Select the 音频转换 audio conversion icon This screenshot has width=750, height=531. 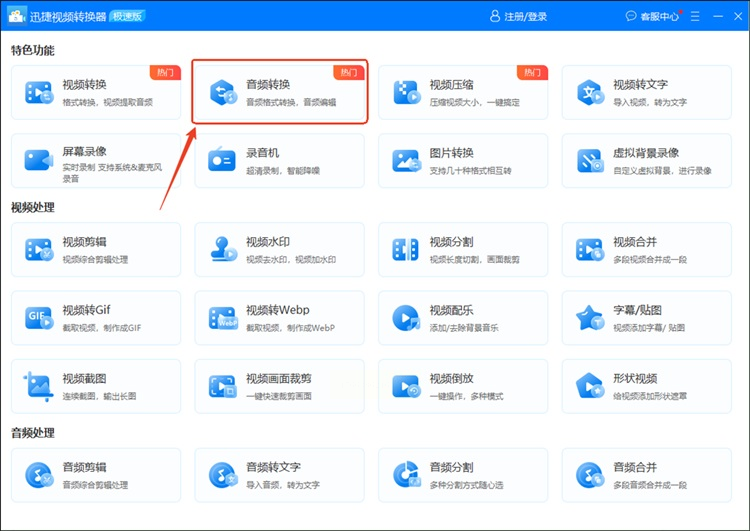223,92
